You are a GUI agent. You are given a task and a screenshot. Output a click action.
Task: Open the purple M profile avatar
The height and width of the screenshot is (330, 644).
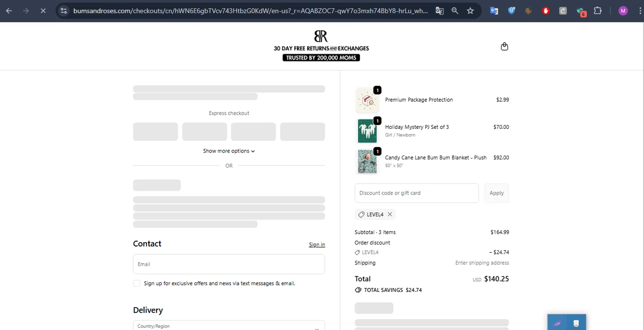623,11
